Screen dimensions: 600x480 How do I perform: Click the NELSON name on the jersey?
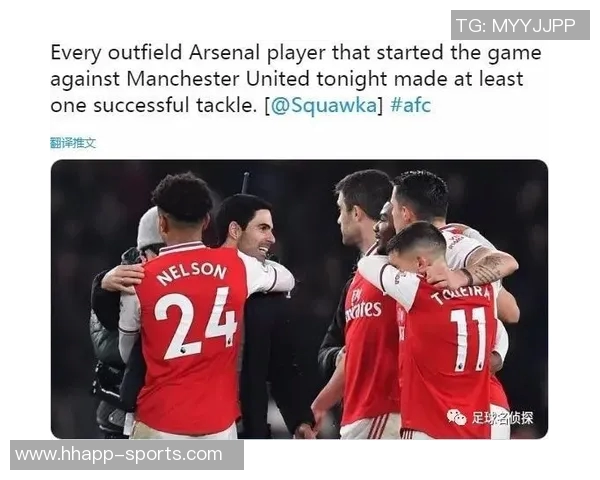(192, 273)
